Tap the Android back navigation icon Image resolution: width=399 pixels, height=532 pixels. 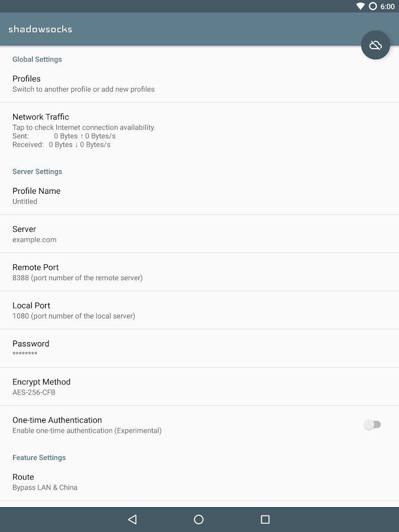click(x=132, y=519)
